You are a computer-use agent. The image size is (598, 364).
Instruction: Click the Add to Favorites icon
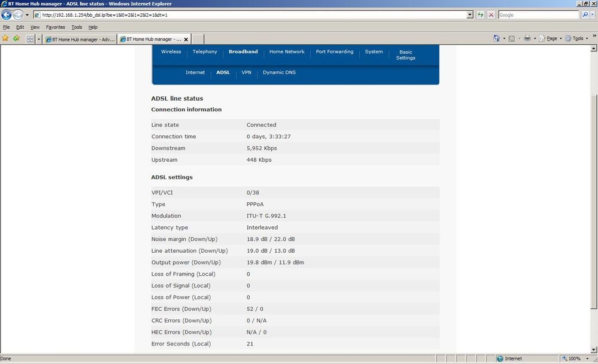click(16, 38)
